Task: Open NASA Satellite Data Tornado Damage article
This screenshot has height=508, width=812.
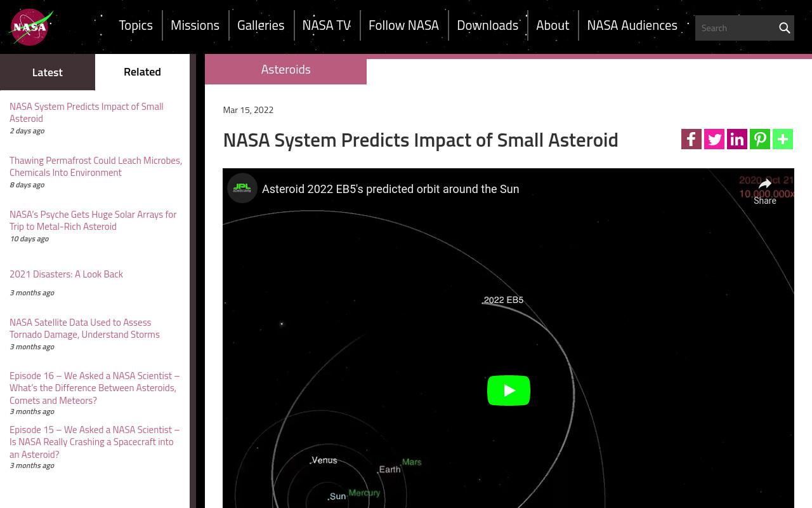Action: [84, 328]
